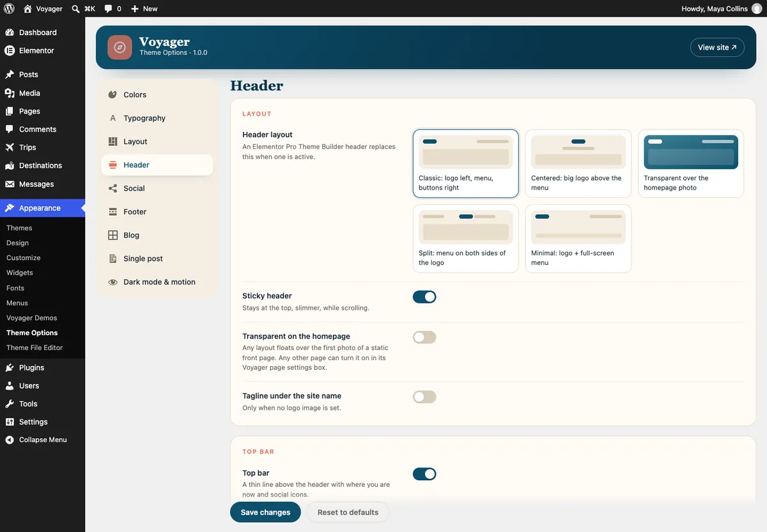Click the Pages sidebar icon
Image resolution: width=767 pixels, height=532 pixels.
click(x=10, y=111)
